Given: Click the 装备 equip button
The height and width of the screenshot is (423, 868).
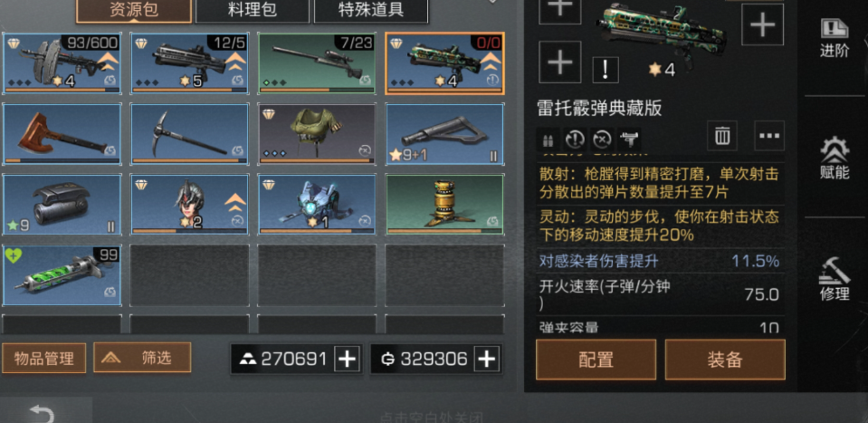Looking at the screenshot, I should click(725, 360).
